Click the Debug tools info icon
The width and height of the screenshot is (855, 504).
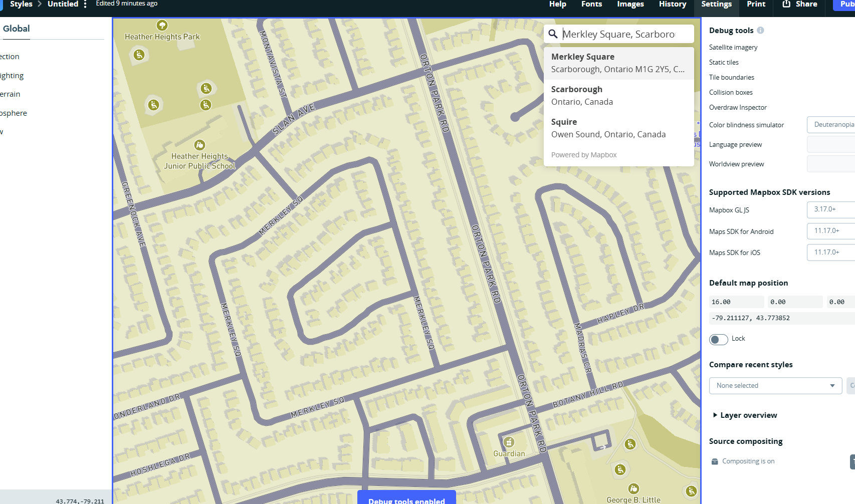click(x=760, y=30)
